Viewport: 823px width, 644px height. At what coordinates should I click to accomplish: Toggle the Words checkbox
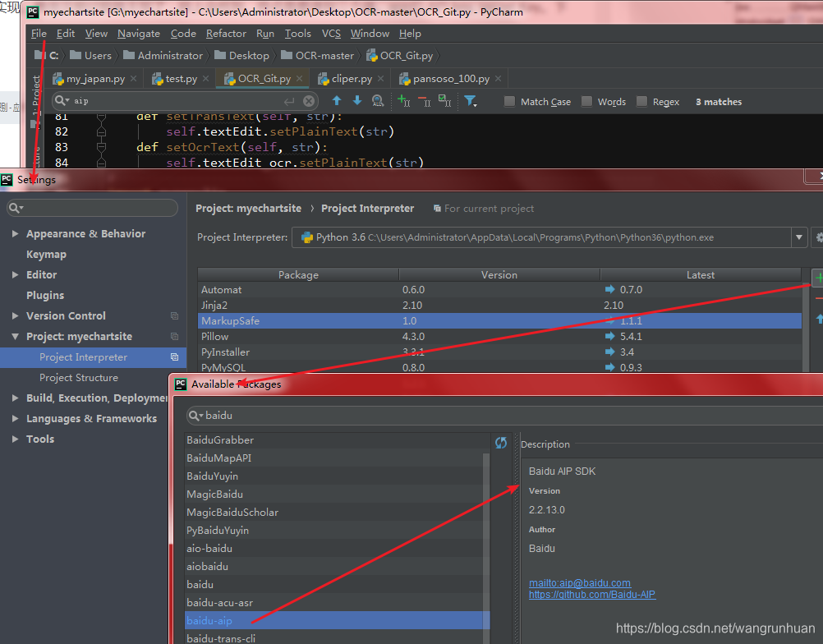click(586, 101)
